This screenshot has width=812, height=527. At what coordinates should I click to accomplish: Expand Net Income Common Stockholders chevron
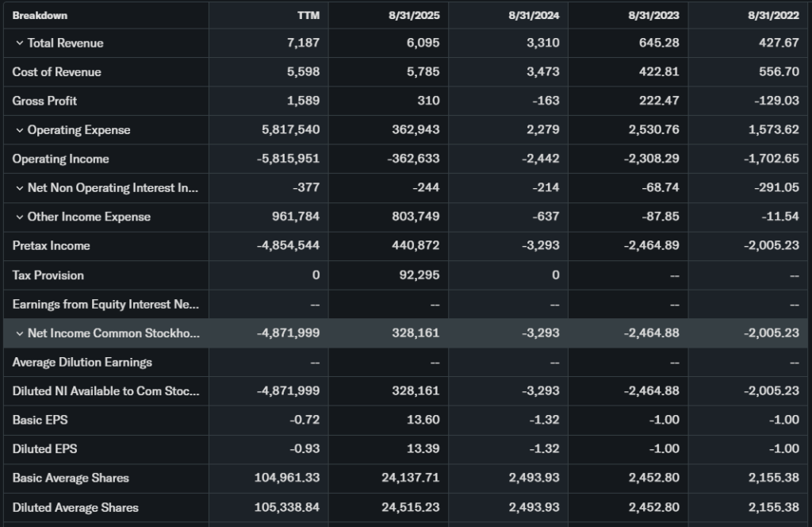(19, 333)
